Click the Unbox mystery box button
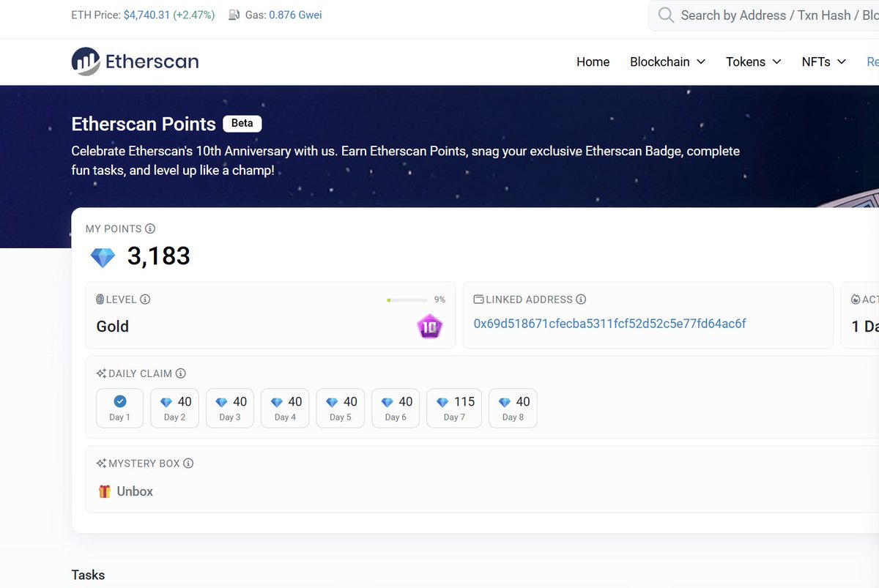Image resolution: width=879 pixels, height=588 pixels. [125, 491]
